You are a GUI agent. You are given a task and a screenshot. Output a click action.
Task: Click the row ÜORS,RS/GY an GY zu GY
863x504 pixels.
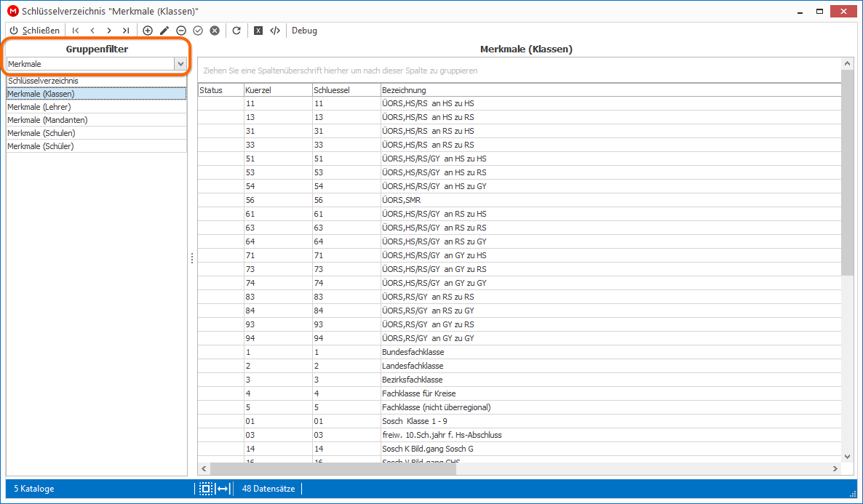(520, 338)
